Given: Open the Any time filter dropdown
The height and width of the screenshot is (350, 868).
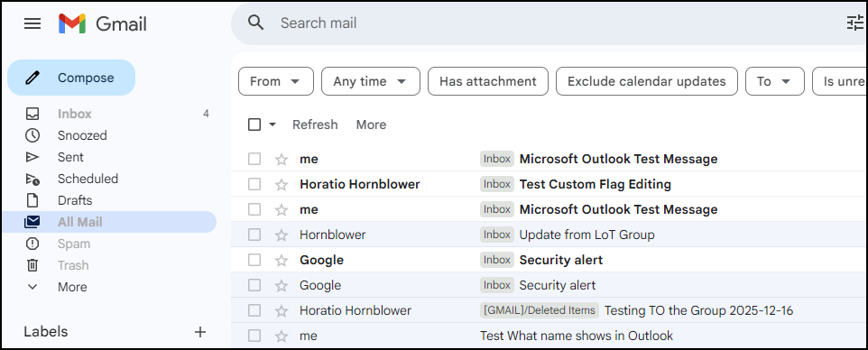Looking at the screenshot, I should click(370, 81).
